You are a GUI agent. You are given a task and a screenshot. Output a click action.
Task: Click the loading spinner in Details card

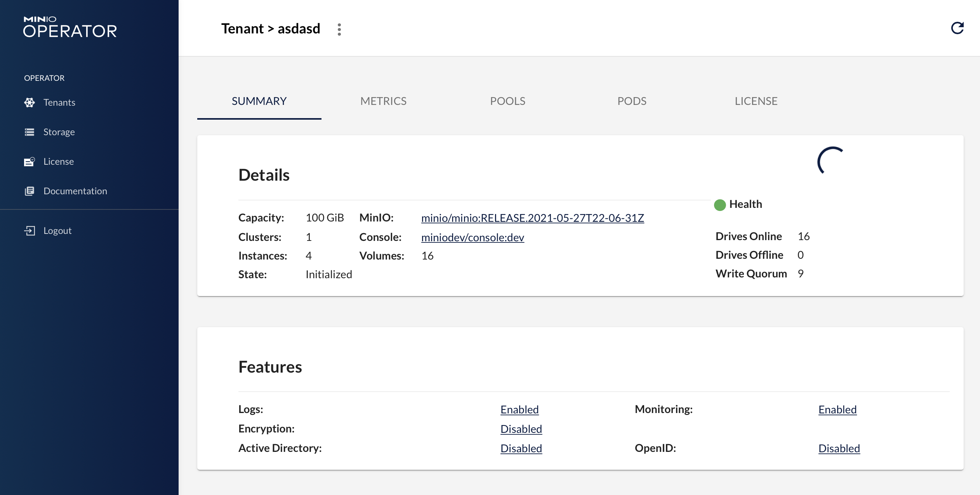click(x=831, y=160)
